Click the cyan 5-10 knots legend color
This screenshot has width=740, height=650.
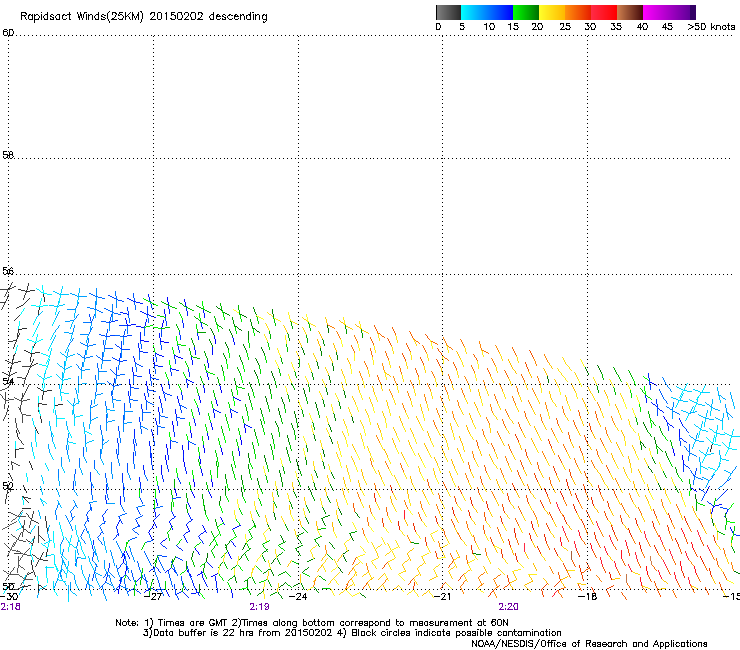coord(474,12)
